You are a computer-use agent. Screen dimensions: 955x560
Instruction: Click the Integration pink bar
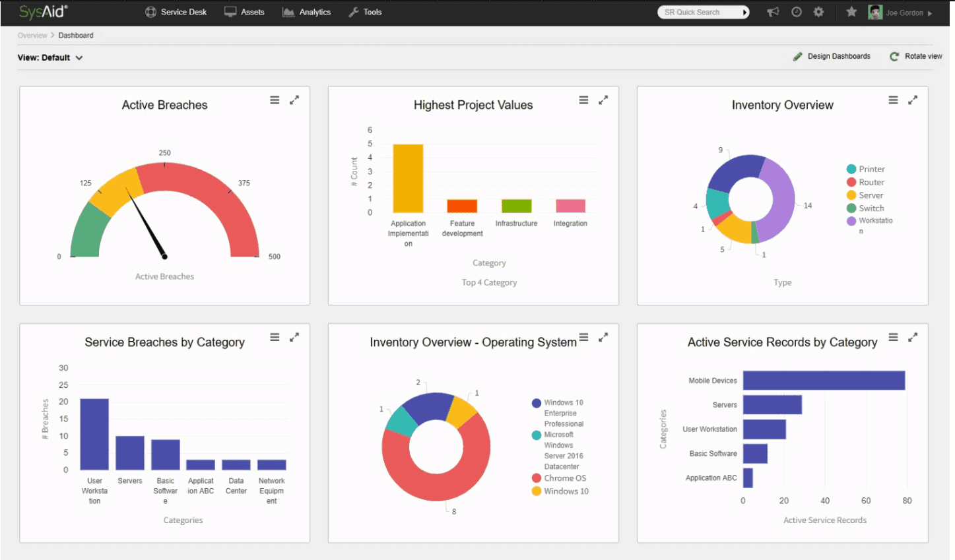[570, 206]
